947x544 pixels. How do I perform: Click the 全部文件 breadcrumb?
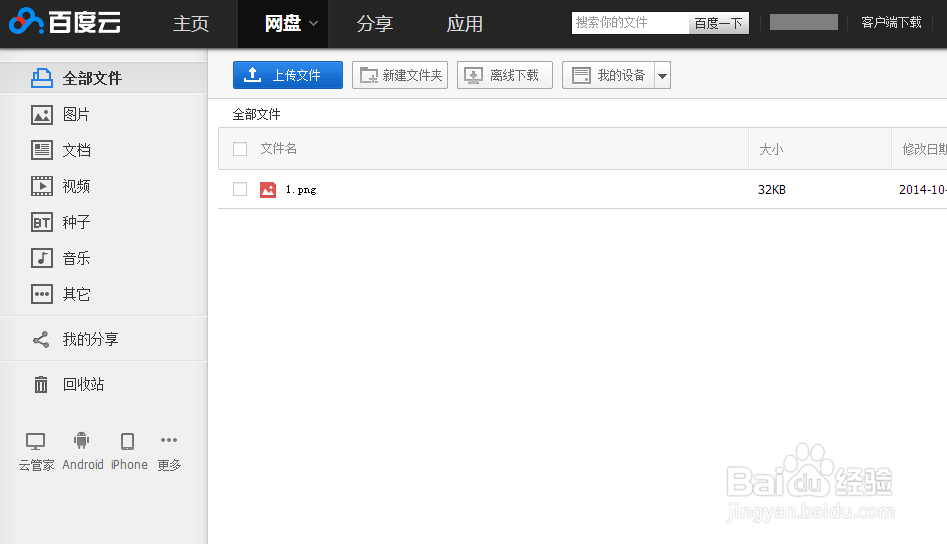(x=257, y=114)
